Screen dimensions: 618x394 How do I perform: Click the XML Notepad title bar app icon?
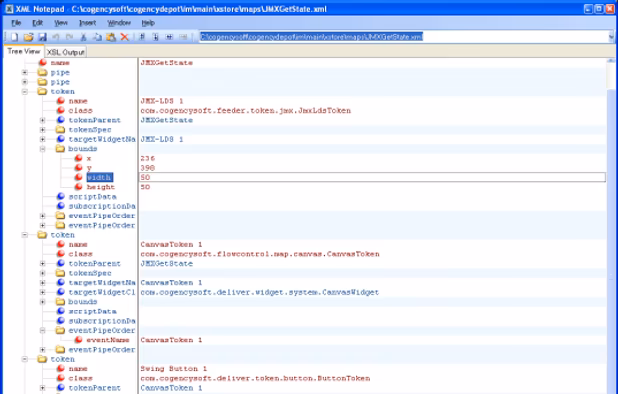pyautogui.click(x=9, y=9)
